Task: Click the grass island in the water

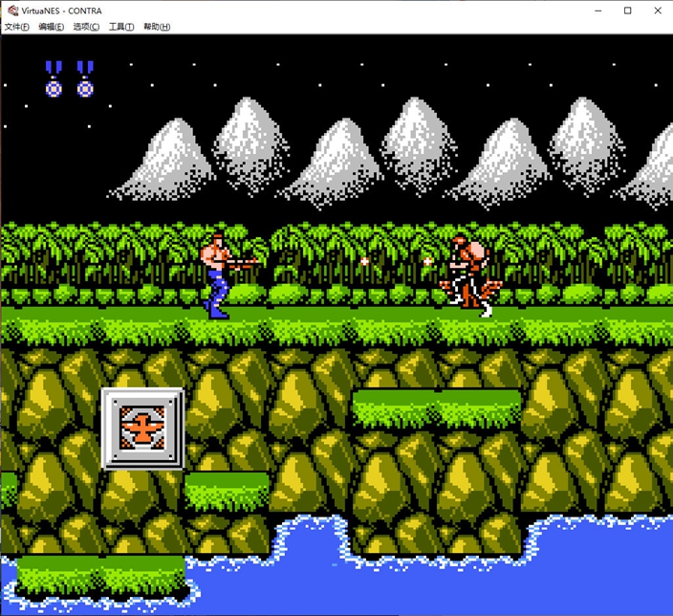Action: (101, 576)
